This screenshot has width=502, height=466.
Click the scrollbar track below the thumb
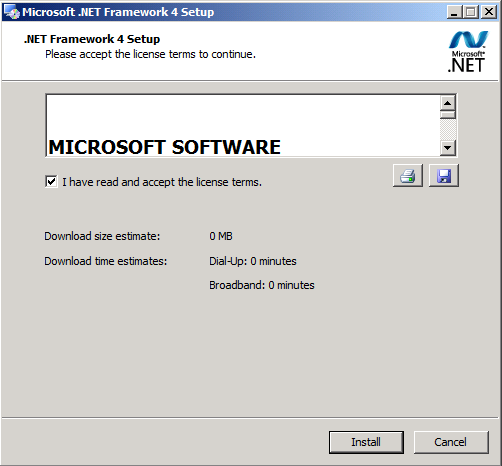pyautogui.click(x=448, y=129)
